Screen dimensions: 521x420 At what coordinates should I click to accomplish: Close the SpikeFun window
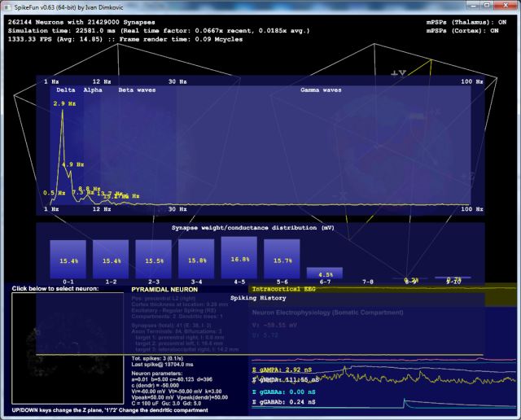pyautogui.click(x=506, y=5)
